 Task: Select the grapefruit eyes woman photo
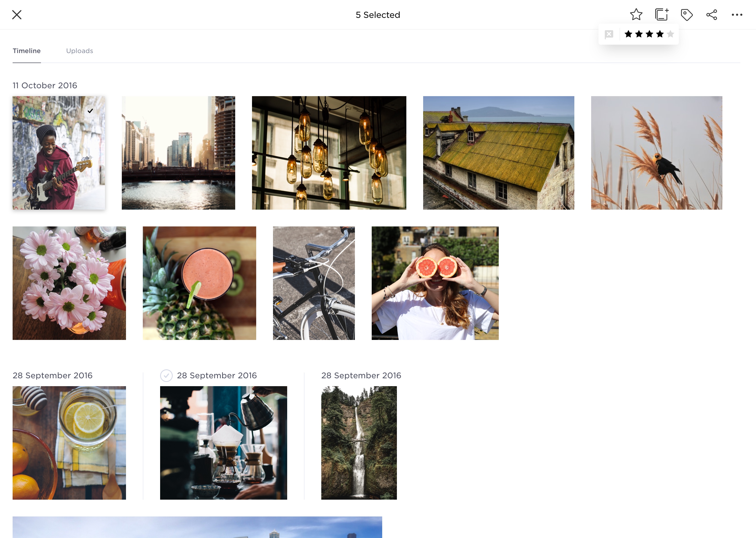(x=435, y=283)
